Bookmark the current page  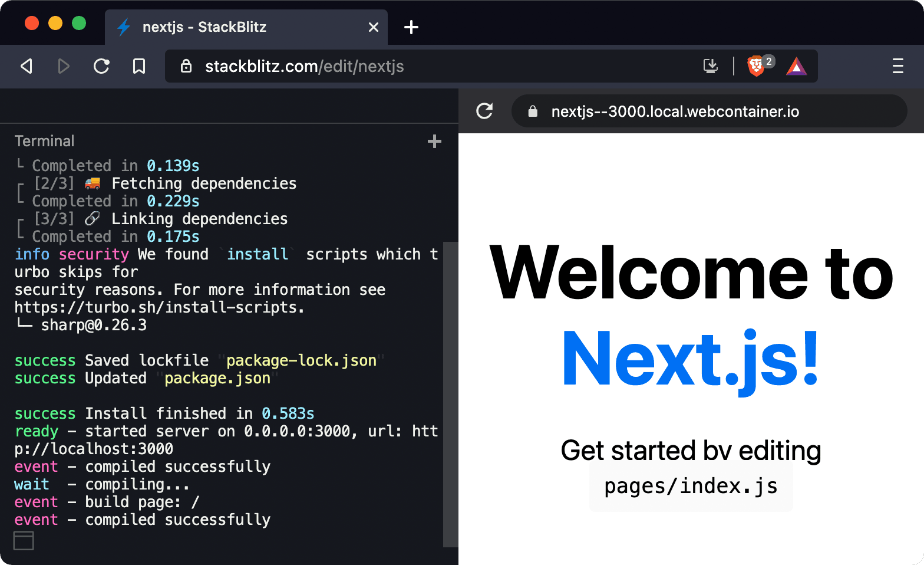pos(139,66)
